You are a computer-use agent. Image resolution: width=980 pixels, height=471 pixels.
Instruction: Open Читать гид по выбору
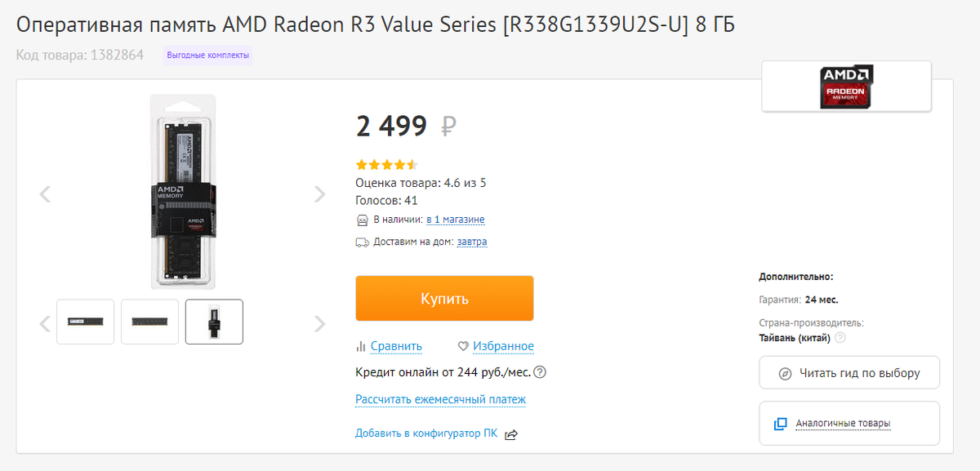tap(849, 372)
